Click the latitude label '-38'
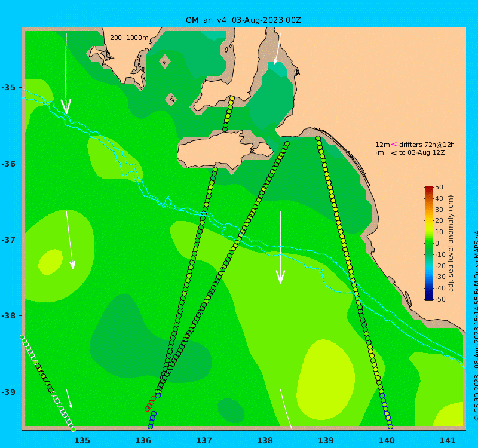The image size is (478, 448). pos(8,316)
